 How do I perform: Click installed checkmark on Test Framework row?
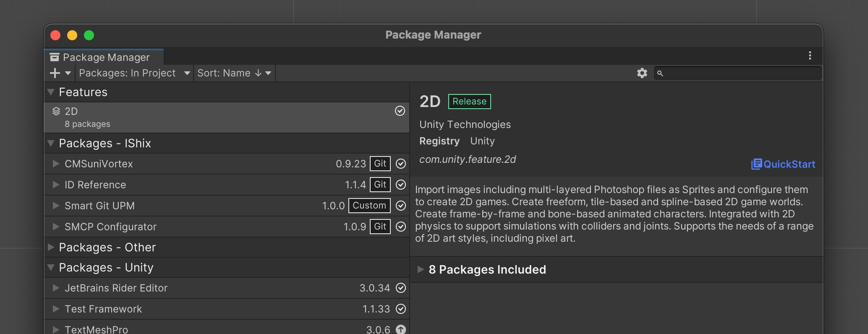click(401, 309)
